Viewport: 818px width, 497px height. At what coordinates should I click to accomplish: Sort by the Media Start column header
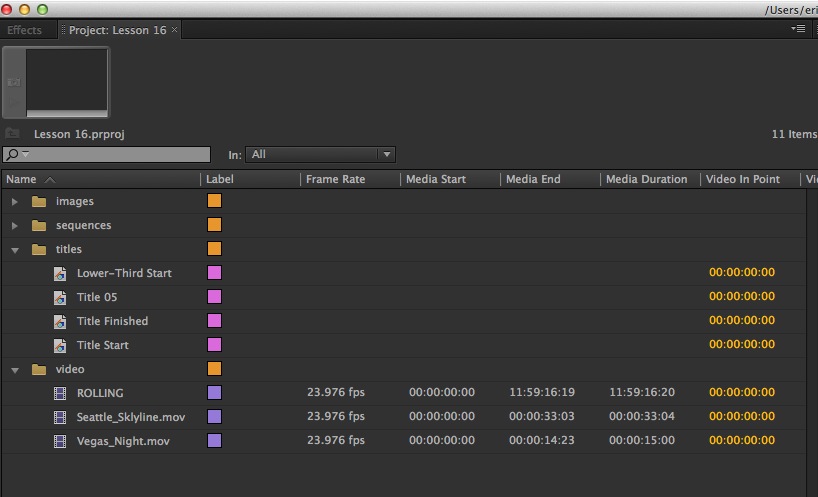[x=436, y=179]
